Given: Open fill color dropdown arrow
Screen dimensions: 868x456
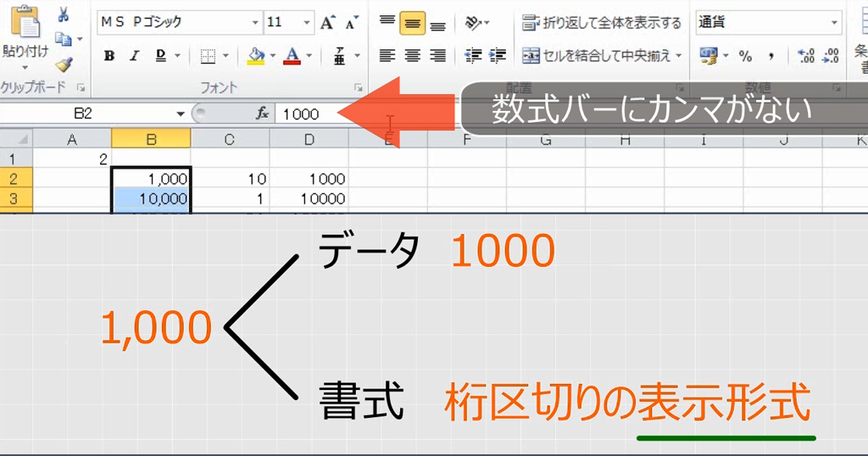Looking at the screenshot, I should [272, 55].
